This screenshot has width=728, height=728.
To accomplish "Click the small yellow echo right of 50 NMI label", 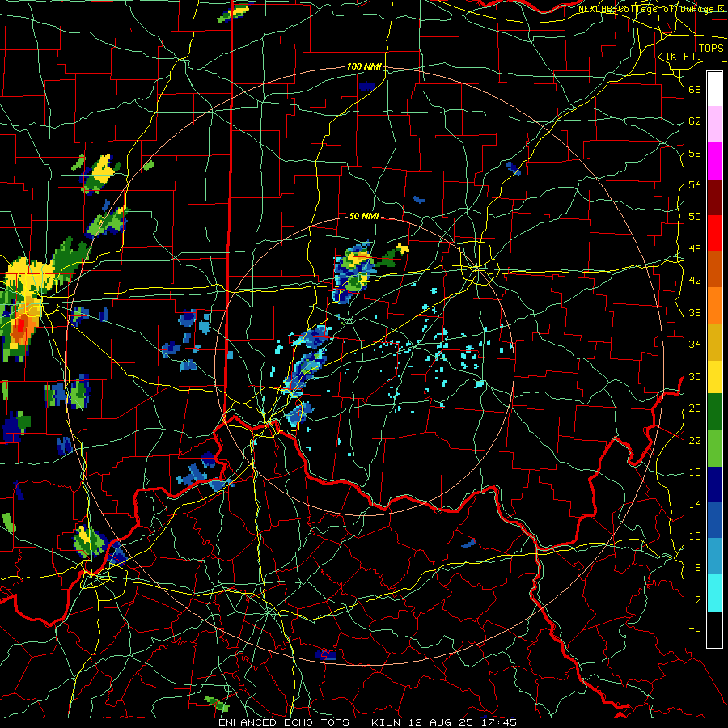I will [x=403, y=248].
